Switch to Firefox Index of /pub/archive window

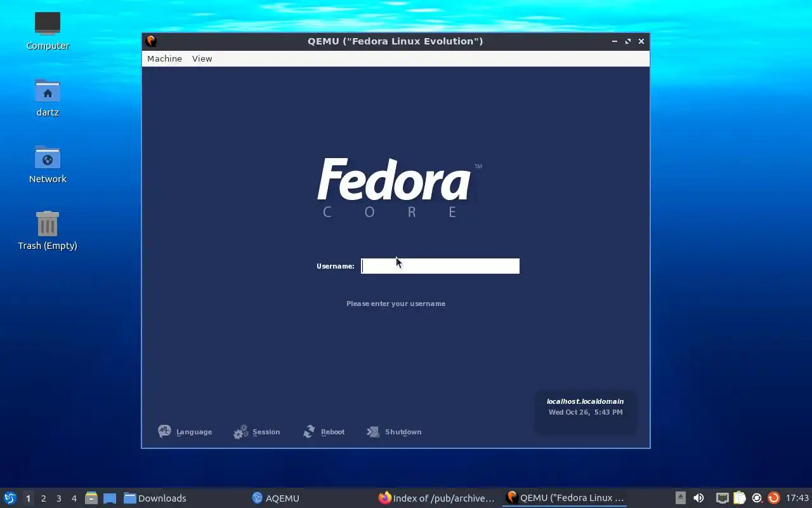tap(436, 498)
